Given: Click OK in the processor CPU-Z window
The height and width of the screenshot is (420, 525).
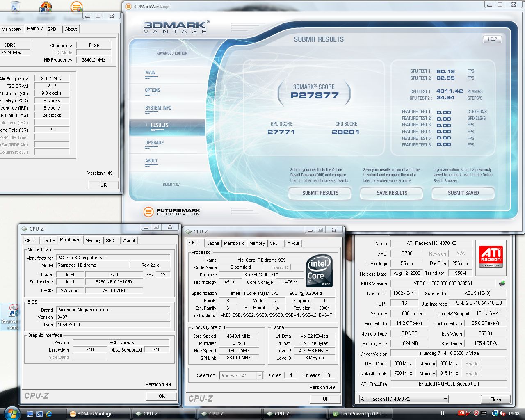Looking at the screenshot, I should click(x=326, y=399).
